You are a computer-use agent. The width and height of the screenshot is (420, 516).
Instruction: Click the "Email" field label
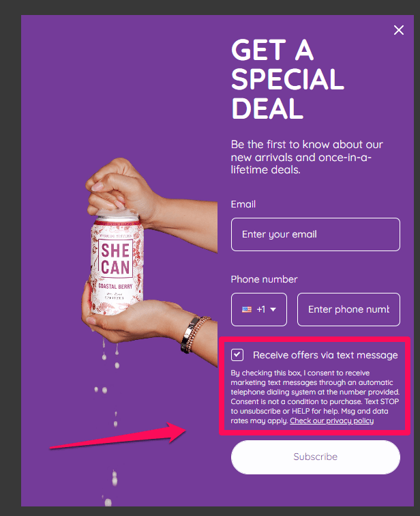coord(243,204)
